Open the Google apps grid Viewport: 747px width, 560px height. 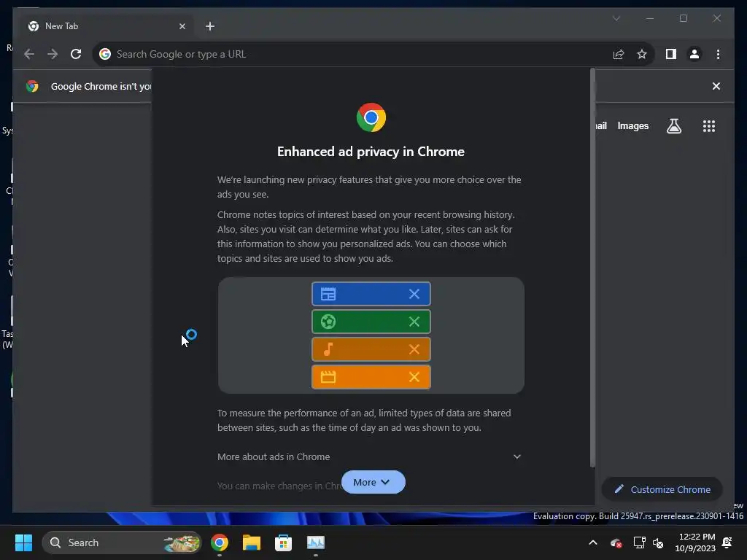(x=709, y=126)
